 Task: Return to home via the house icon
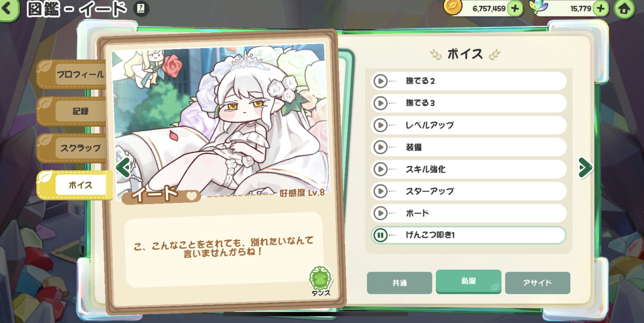(x=624, y=9)
